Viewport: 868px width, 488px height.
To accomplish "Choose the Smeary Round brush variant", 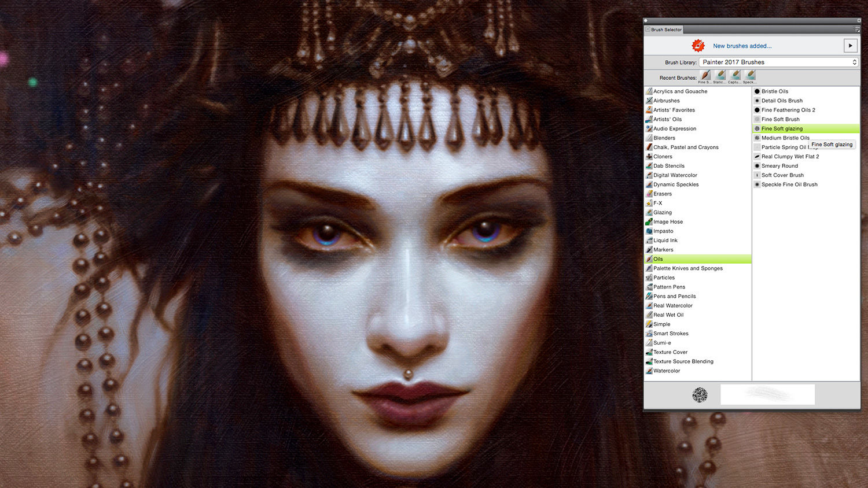I will click(779, 166).
